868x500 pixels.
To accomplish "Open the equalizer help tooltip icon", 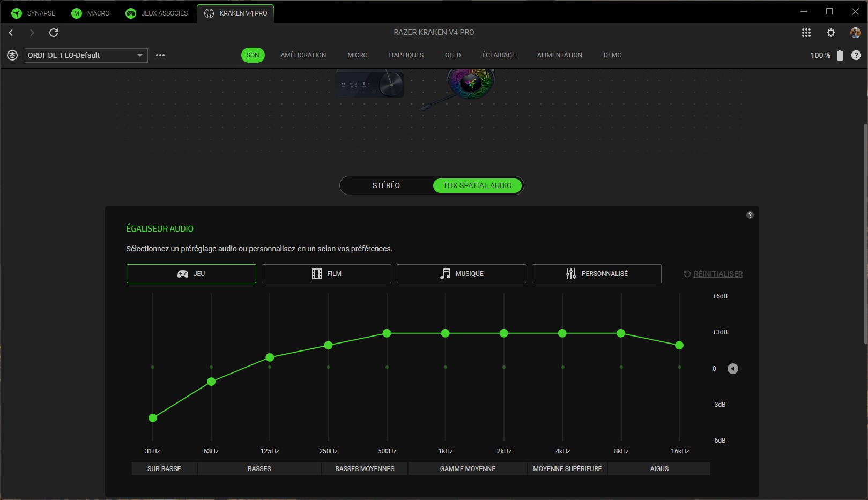I will tap(750, 215).
